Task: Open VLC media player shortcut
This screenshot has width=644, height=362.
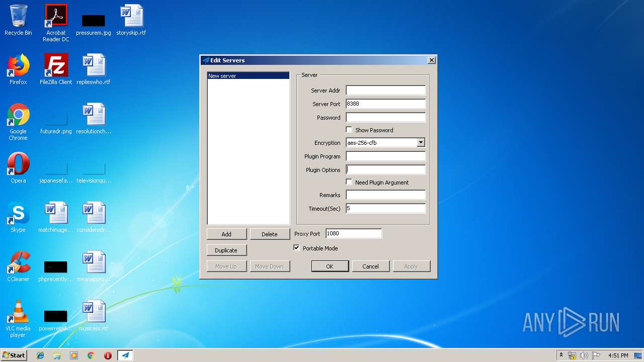Action: (18, 319)
